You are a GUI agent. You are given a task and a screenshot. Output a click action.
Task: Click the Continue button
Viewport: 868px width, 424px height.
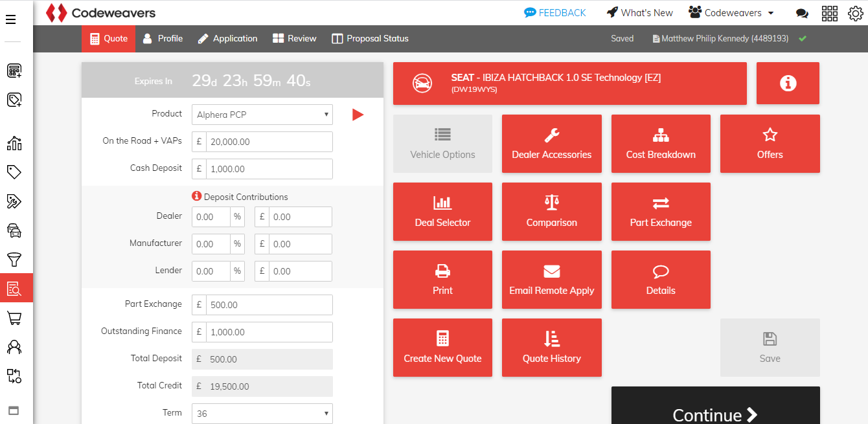click(716, 405)
